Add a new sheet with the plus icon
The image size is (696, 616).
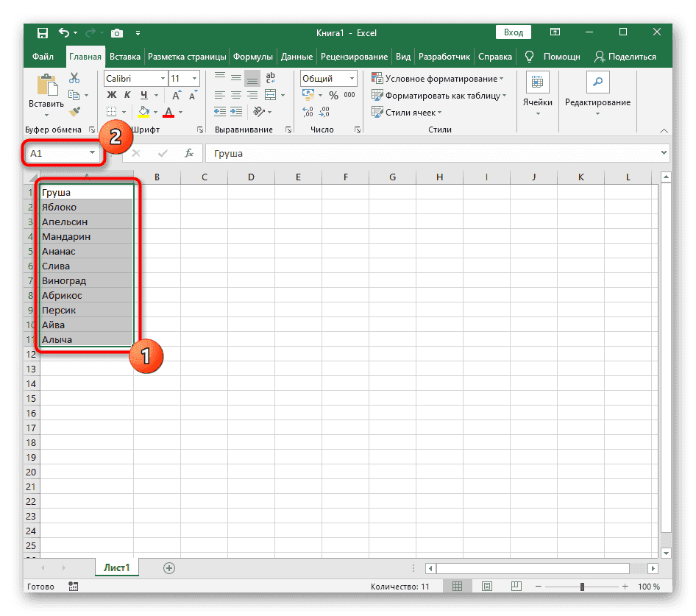tap(169, 567)
